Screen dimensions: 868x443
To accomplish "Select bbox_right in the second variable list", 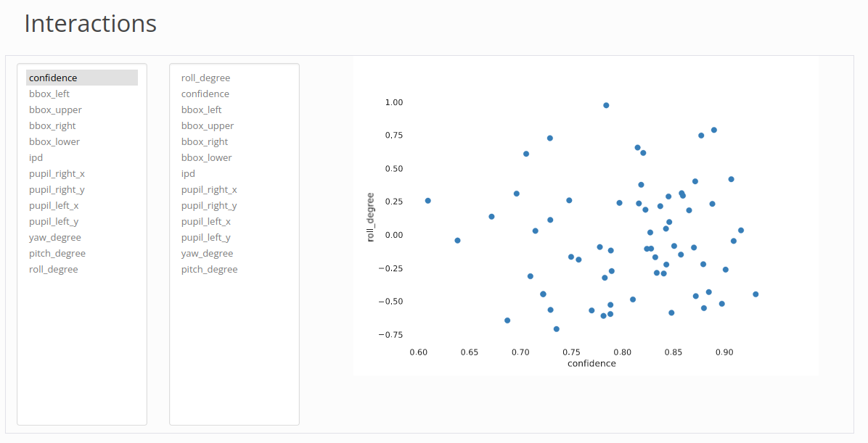I will pos(205,141).
